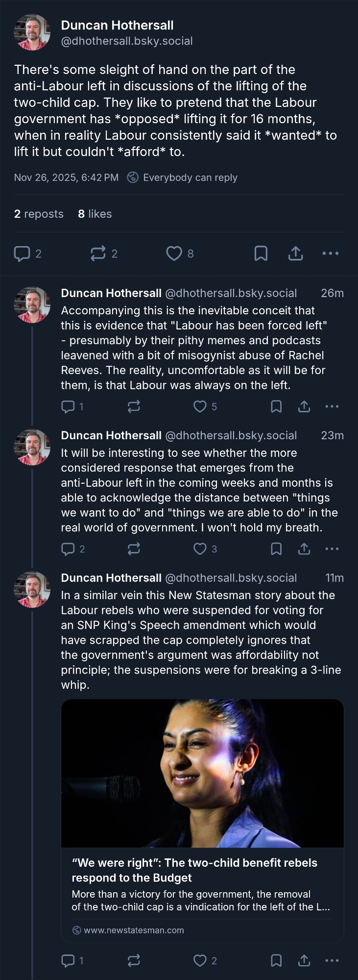
Task: Reply to the main two-child cap post
Action: (22, 253)
